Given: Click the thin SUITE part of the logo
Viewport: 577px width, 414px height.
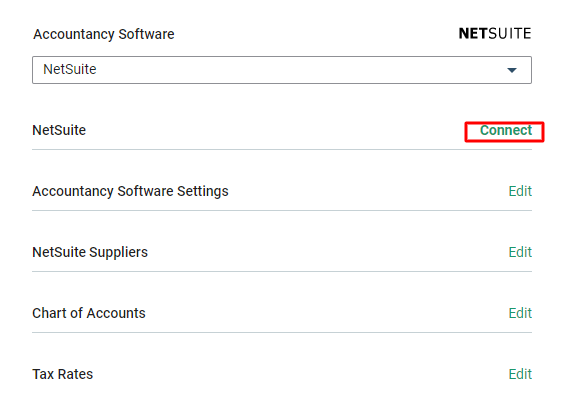Looking at the screenshot, I should [x=510, y=34].
